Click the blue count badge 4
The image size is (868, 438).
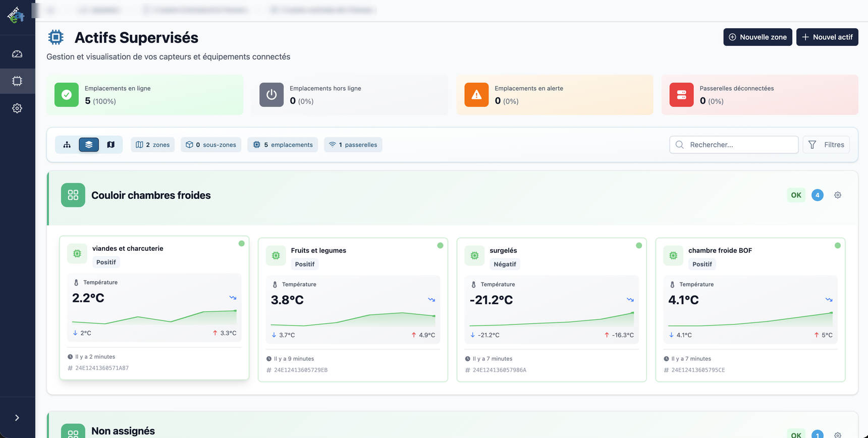pos(818,195)
